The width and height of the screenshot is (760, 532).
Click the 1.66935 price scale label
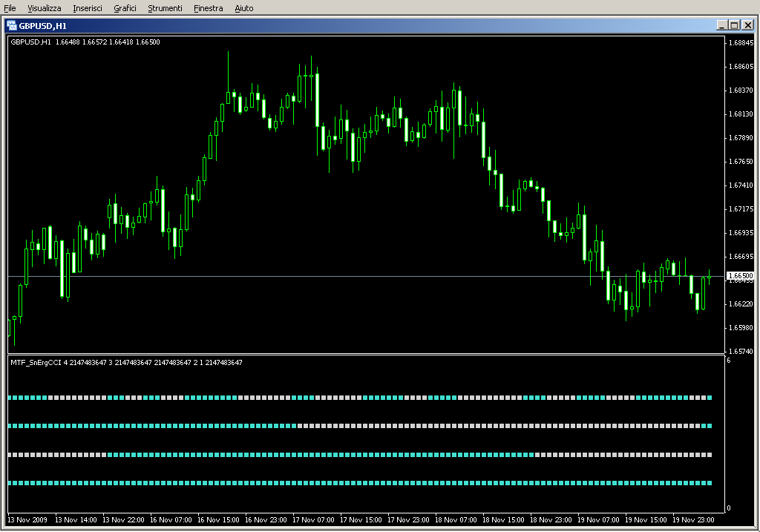741,232
